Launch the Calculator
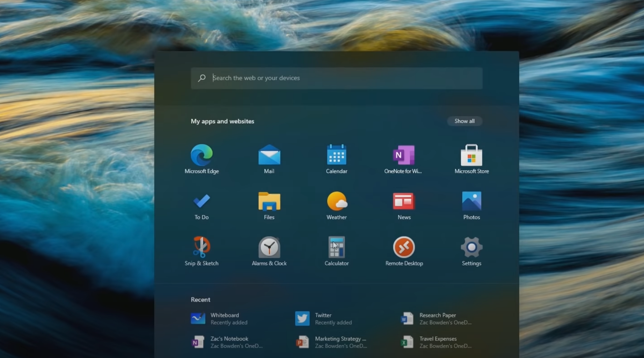Screen dimensions: 644x358 (336, 251)
